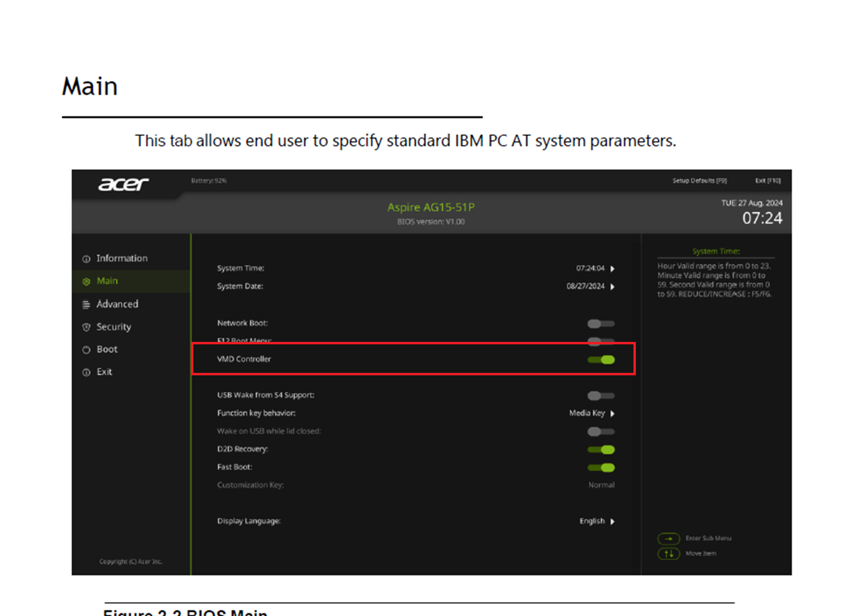Click the Advanced tab list icon
The height and width of the screenshot is (616, 852).
point(86,305)
